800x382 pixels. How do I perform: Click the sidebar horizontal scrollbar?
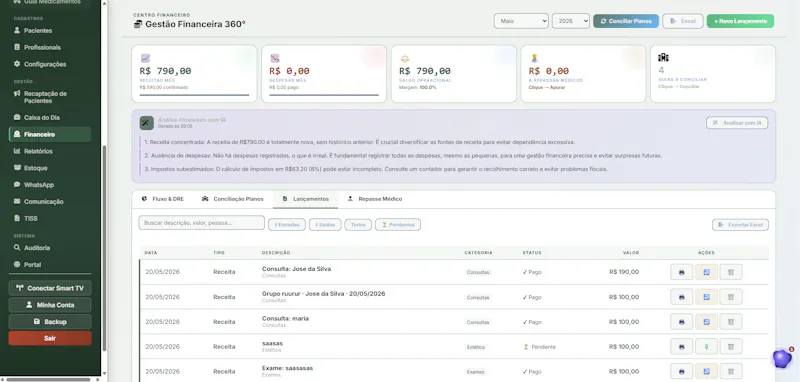point(48,379)
